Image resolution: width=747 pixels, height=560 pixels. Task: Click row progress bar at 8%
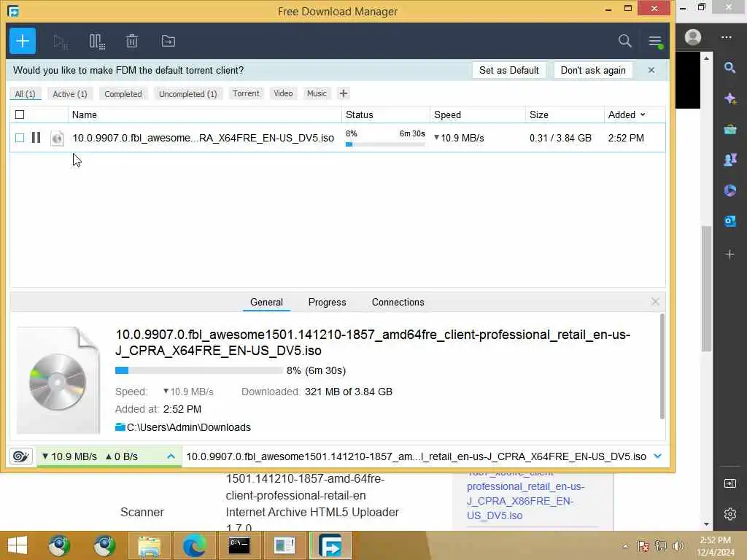click(x=385, y=144)
